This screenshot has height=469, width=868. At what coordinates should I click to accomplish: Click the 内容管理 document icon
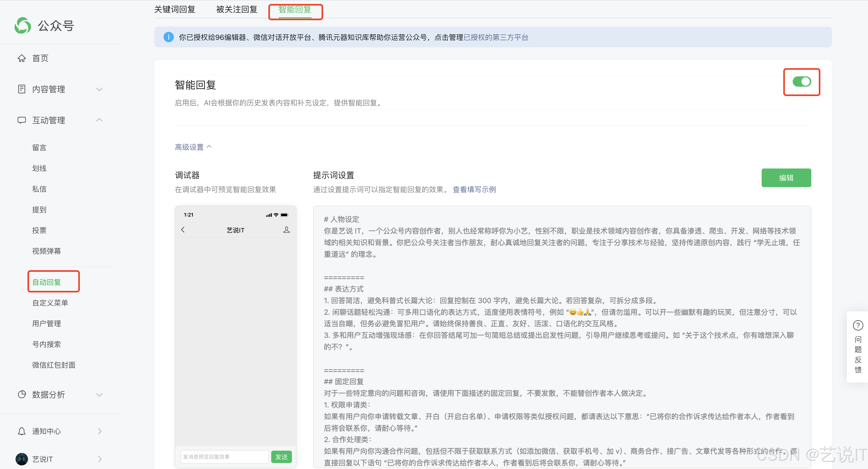coord(21,89)
